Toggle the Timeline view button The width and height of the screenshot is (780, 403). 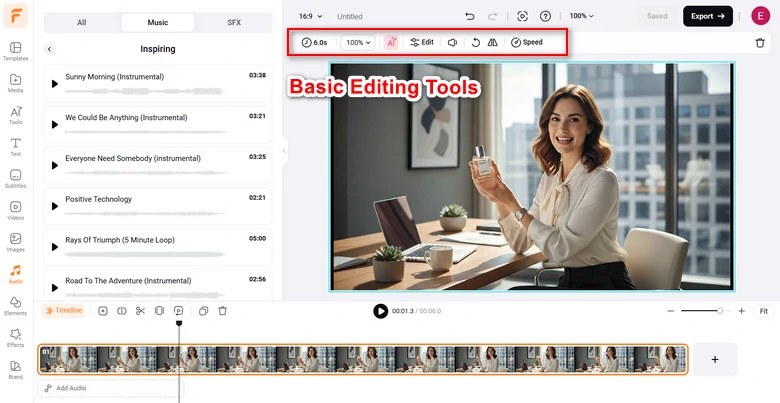[x=63, y=310]
